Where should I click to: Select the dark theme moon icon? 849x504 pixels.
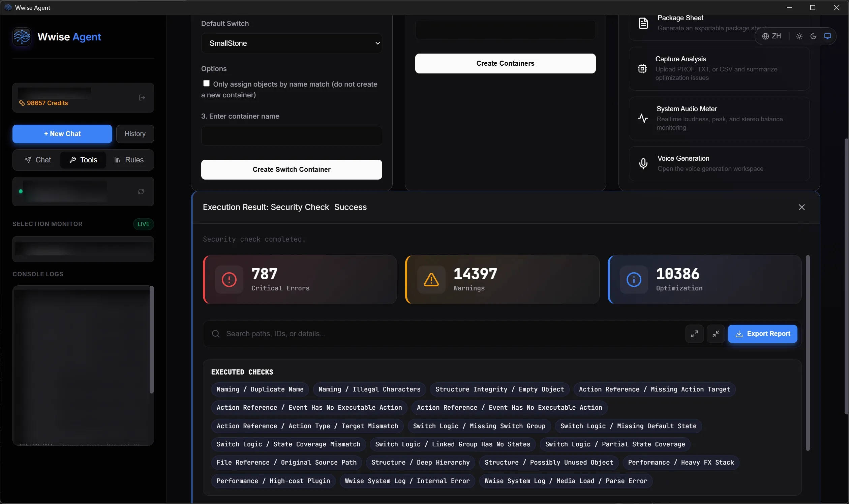click(813, 36)
